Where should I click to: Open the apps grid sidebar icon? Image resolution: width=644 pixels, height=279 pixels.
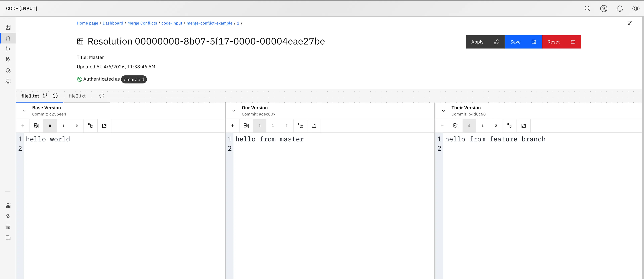(8, 205)
